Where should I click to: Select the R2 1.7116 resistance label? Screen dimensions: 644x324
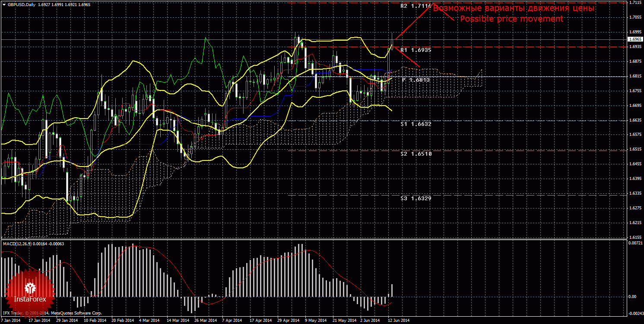point(416,6)
